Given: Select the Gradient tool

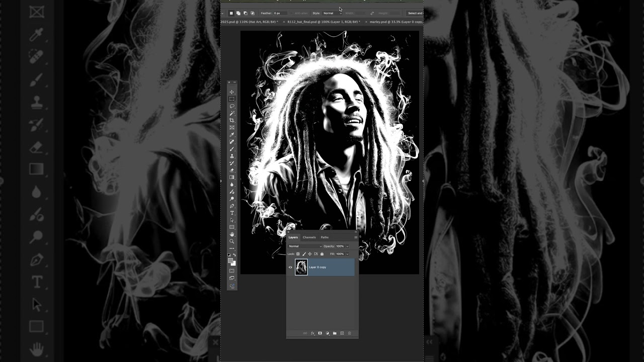Looking at the screenshot, I should point(232,177).
